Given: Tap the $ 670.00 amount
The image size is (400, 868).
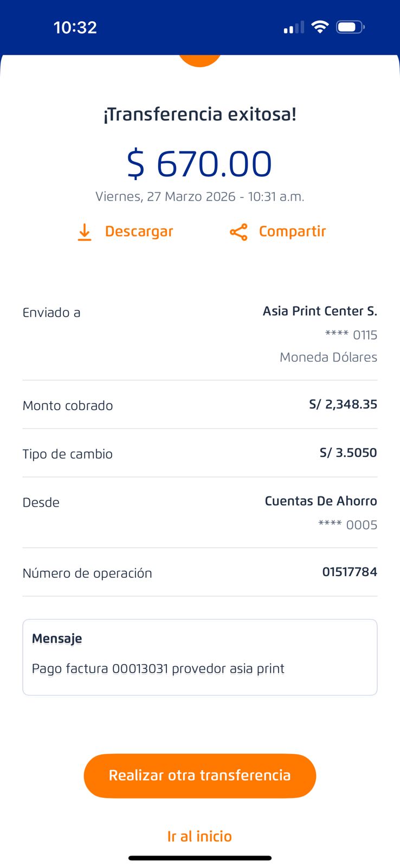Looking at the screenshot, I should (x=199, y=164).
